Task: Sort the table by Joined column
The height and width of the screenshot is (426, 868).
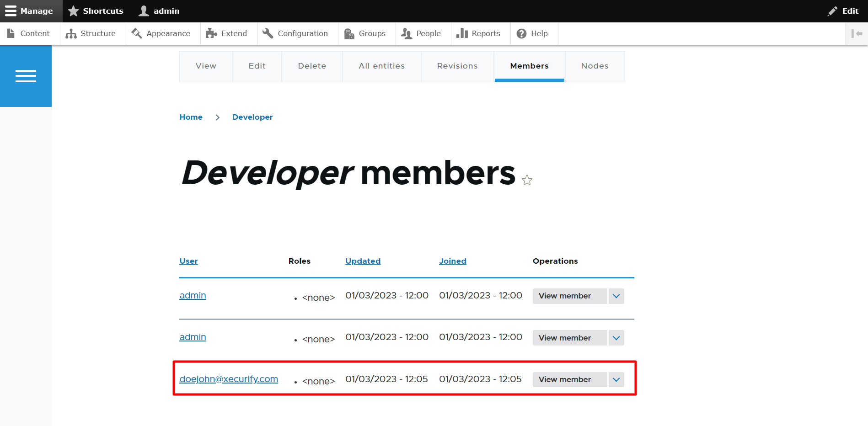Action: pos(452,261)
